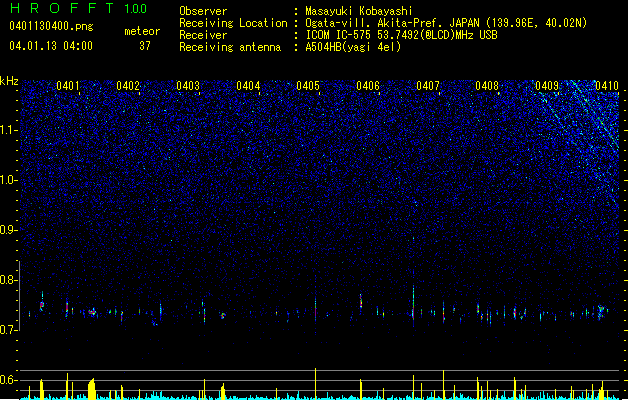Click the Ogata-vill. Akita-Pref. JAPAN location text
The height and width of the screenshot is (400, 629).
(x=446, y=23)
